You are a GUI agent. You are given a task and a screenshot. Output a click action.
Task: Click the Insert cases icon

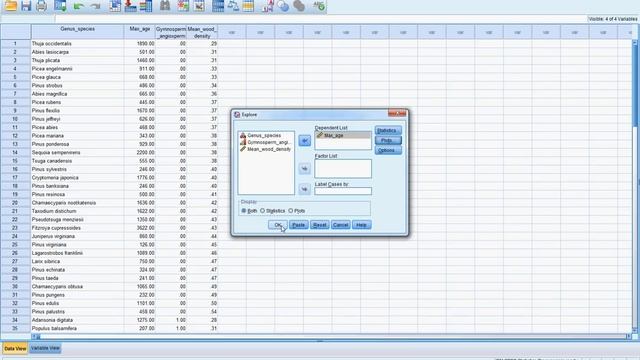point(183,6)
